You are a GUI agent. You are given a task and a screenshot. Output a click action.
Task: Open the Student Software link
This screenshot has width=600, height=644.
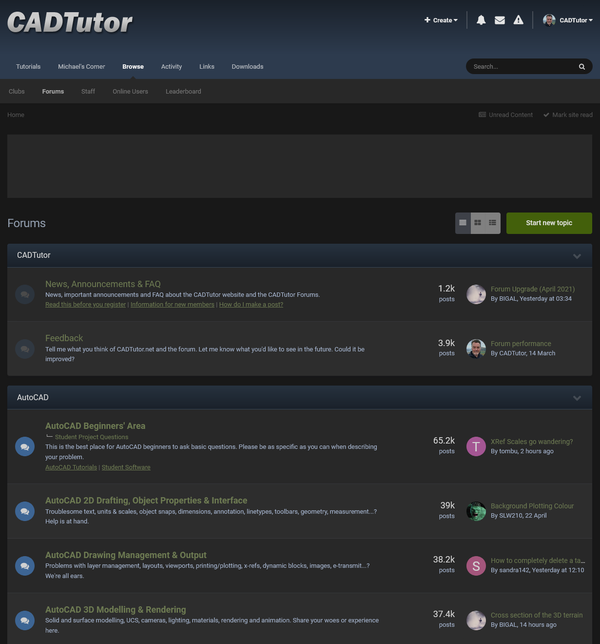[126, 467]
